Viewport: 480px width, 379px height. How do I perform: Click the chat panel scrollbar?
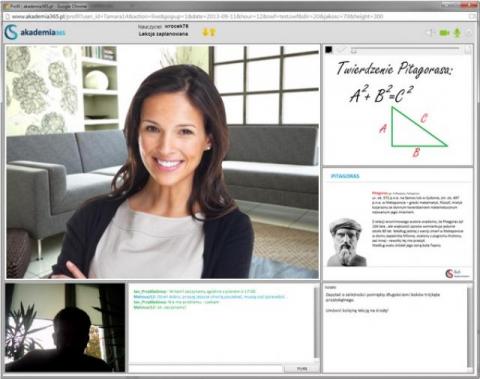click(316, 322)
